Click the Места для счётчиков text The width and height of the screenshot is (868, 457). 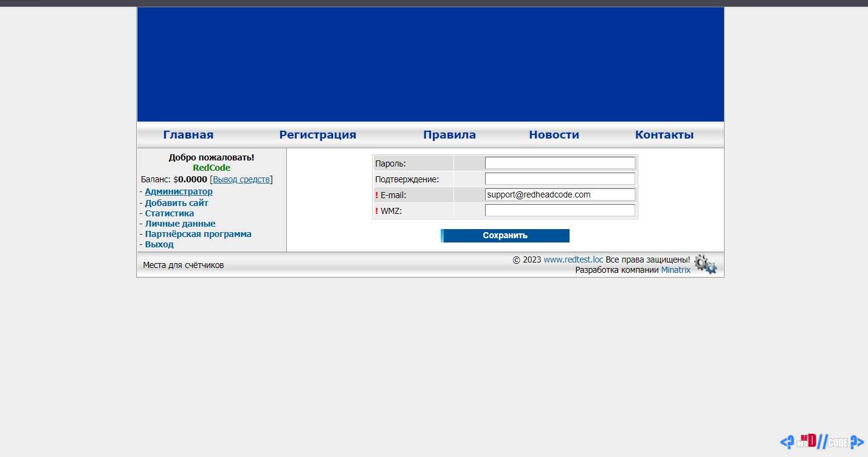point(183,265)
